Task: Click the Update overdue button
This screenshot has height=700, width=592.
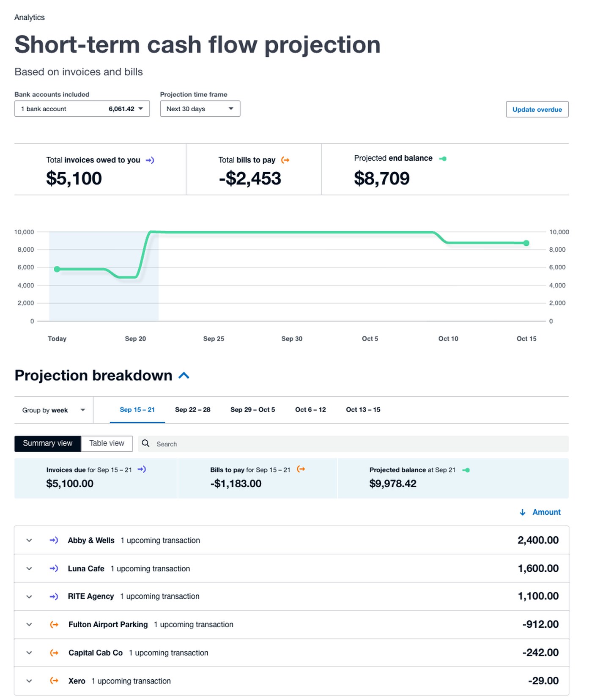Action: [537, 109]
